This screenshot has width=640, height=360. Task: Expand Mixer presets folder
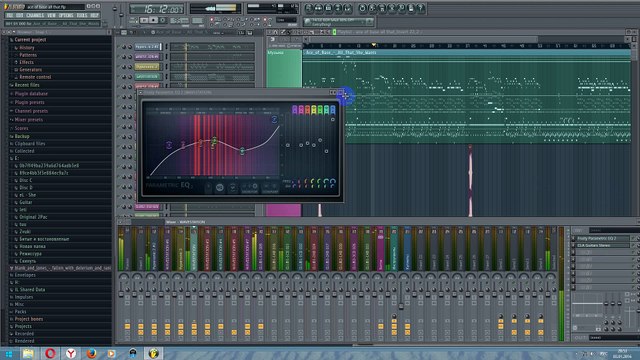tap(29, 120)
